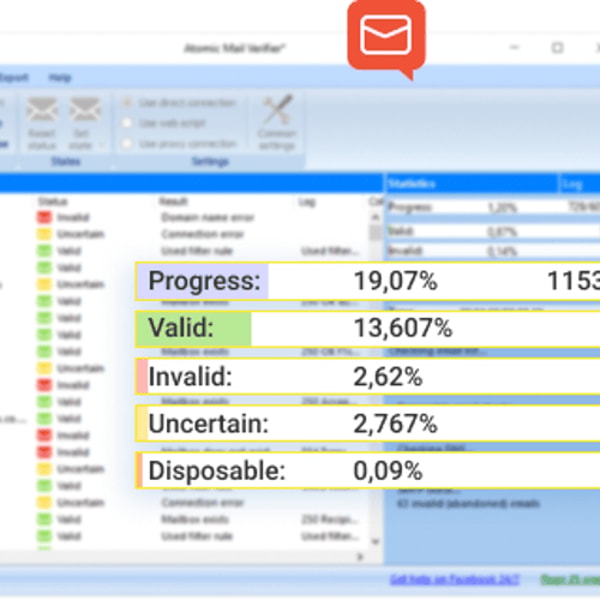Click the vertical scrollbar thumb

point(376,232)
